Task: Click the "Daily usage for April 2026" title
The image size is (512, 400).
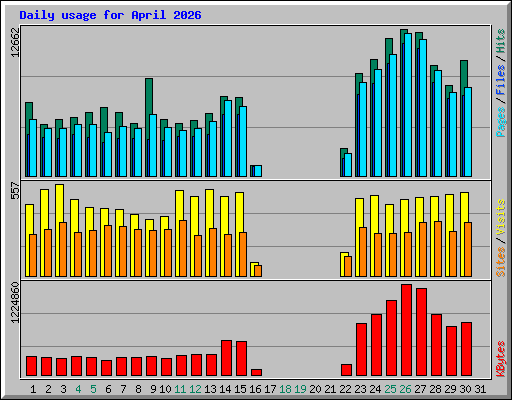Action: (110, 15)
